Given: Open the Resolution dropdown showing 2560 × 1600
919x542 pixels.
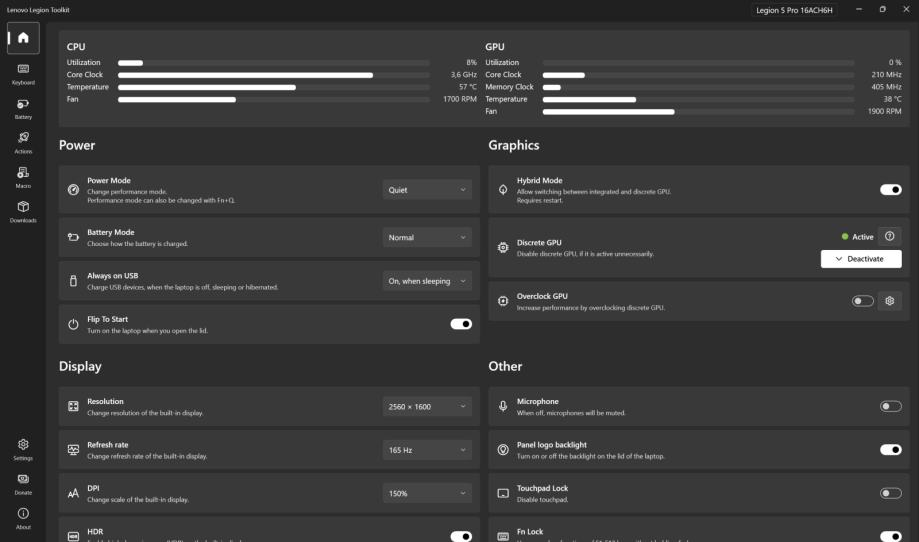Looking at the screenshot, I should (x=427, y=406).
